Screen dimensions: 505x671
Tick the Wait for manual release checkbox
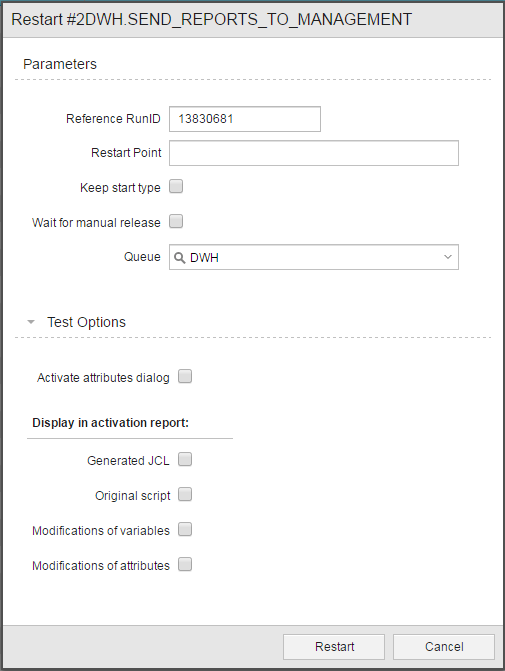click(176, 221)
